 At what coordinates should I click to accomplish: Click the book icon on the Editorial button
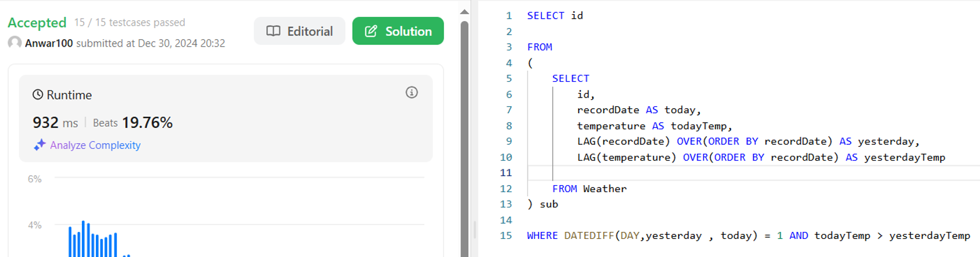tap(273, 31)
